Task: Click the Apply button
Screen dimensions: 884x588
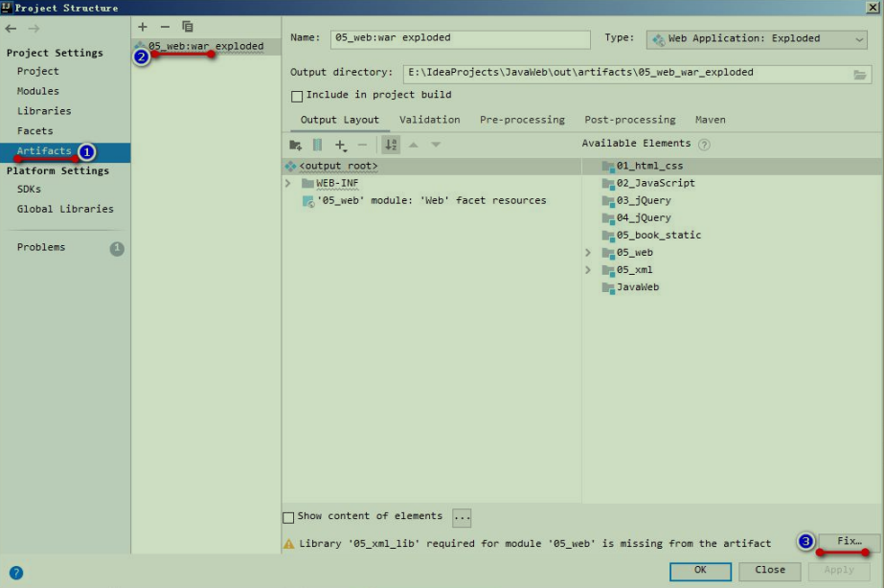Action: point(839,571)
